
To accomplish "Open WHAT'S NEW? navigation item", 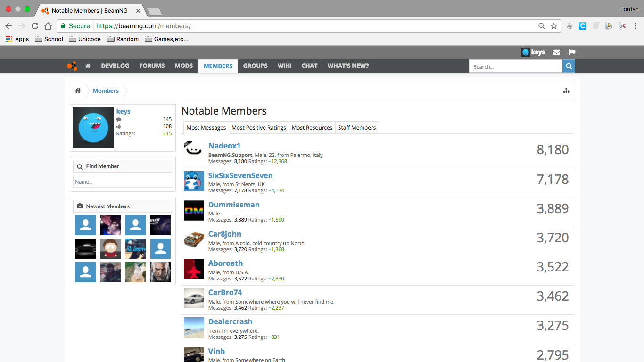I will (348, 66).
